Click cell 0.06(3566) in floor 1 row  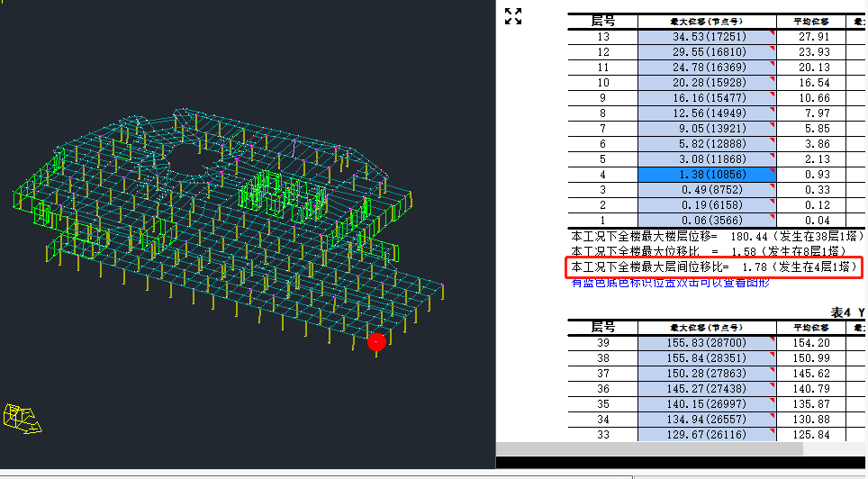click(x=706, y=220)
